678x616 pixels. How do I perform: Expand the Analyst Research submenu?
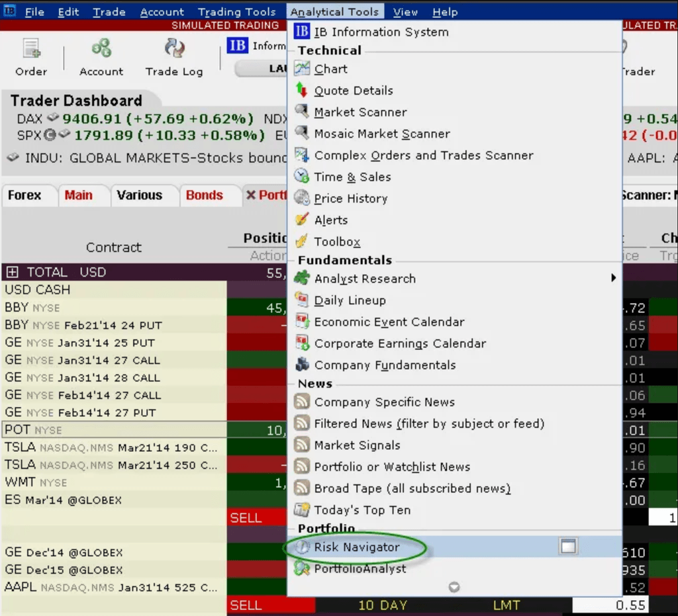612,278
